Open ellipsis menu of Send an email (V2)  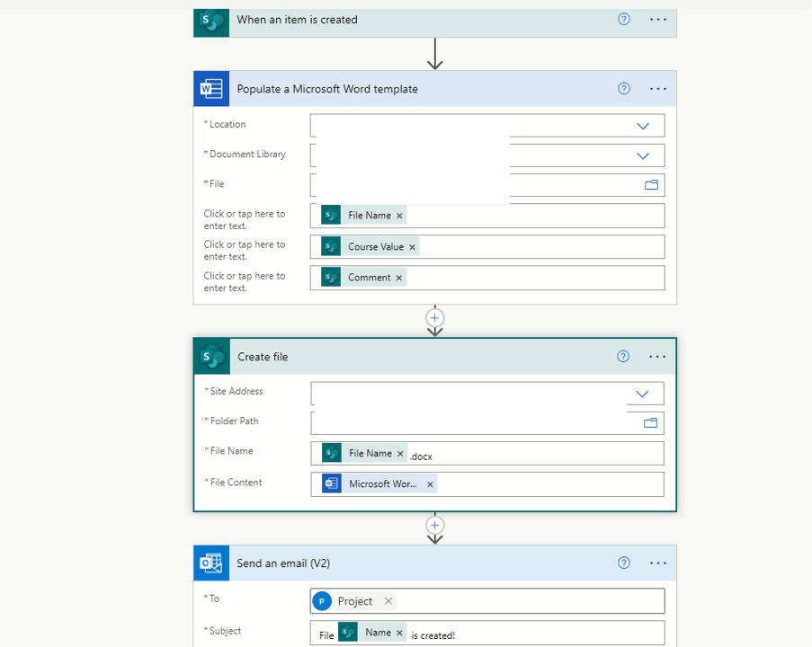pyautogui.click(x=658, y=563)
